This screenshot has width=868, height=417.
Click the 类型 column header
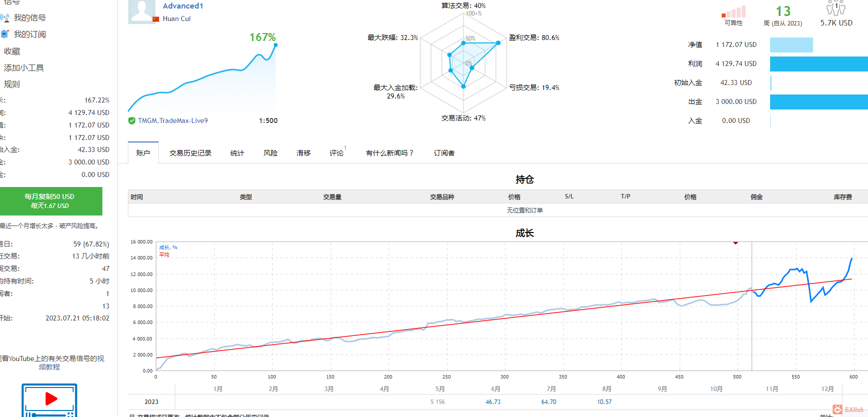[246, 197]
